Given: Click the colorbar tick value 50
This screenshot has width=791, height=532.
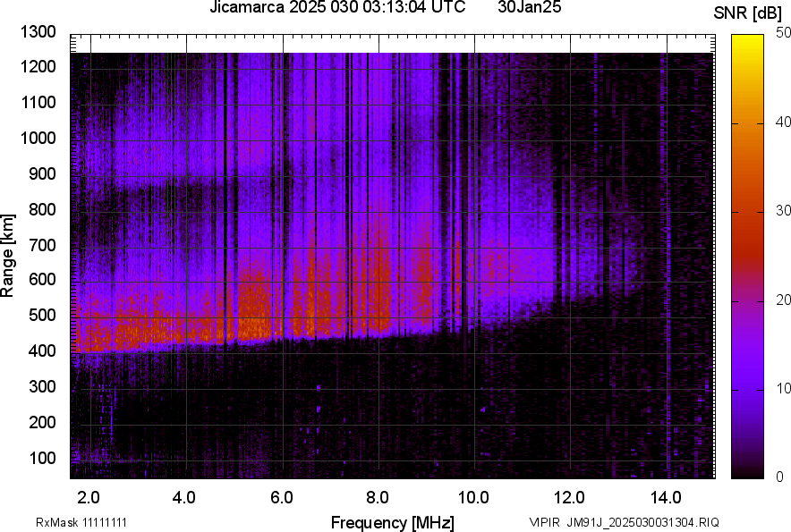Looking at the screenshot, I should point(783,33).
